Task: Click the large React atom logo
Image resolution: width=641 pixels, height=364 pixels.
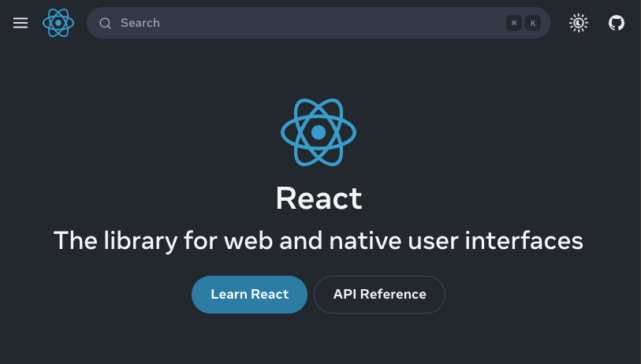Action: (319, 132)
